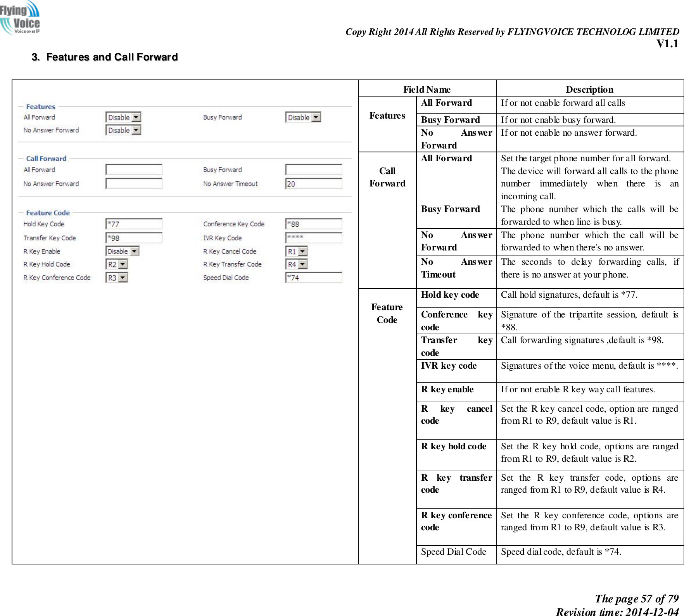Open the R Key Enable dropdown
The image size is (684, 616).
(123, 251)
